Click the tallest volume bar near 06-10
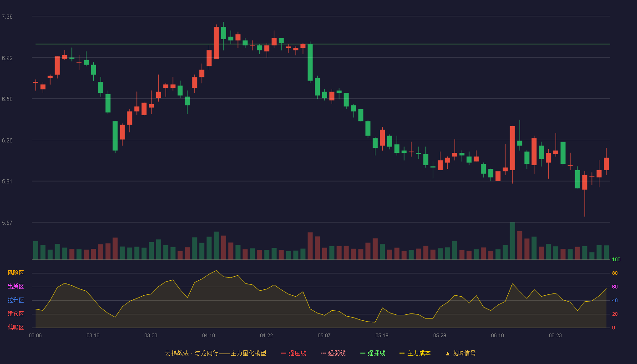Screen dimensions: 637x364 coord(512,241)
